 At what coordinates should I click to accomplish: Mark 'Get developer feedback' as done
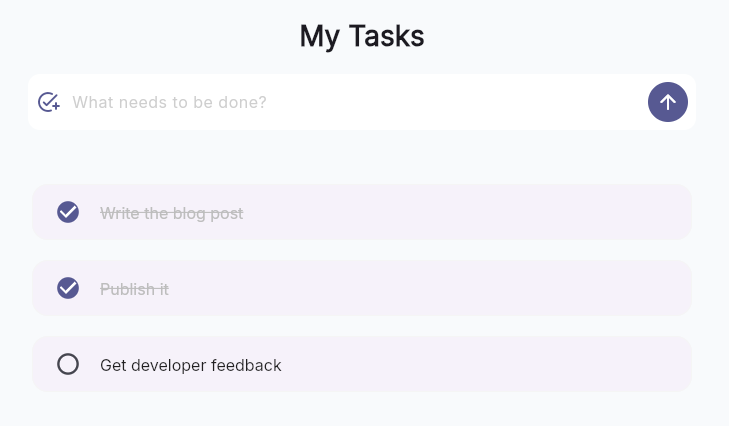(x=68, y=364)
